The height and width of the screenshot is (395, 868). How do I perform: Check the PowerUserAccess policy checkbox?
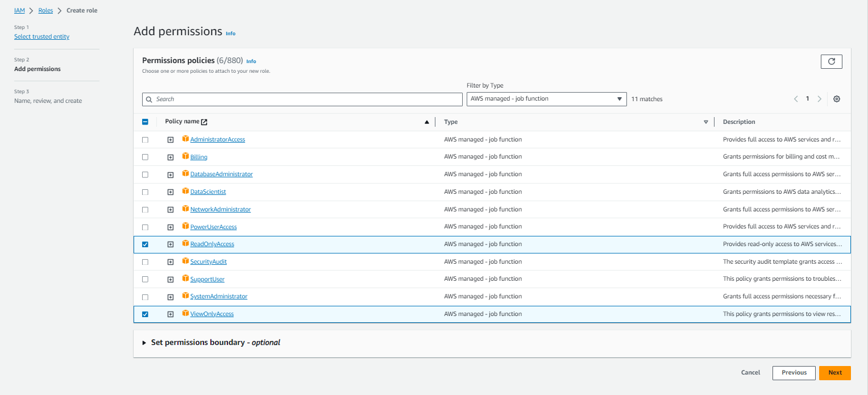[x=145, y=227]
